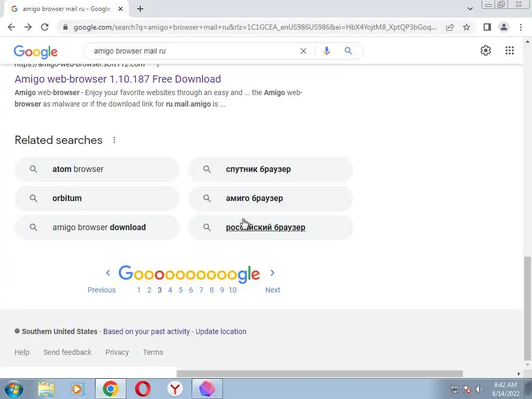
Task: Search related 'amigo browser download'
Action: [97, 228]
